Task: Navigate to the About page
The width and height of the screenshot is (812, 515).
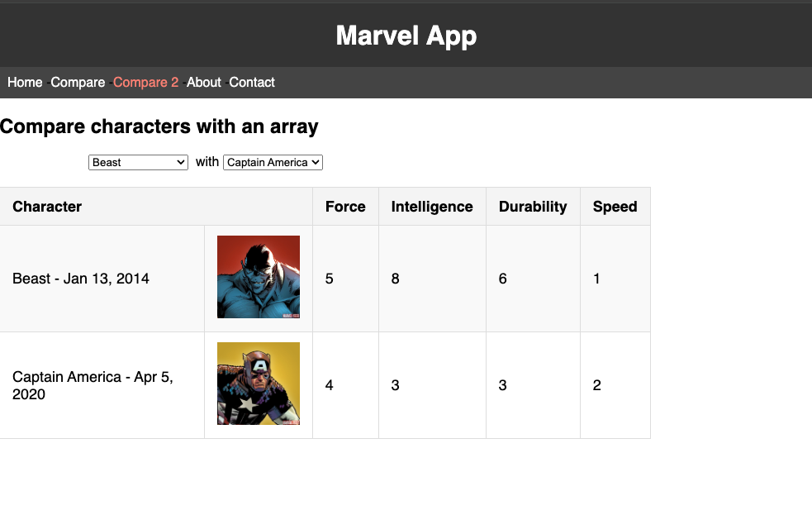Action: (x=203, y=83)
